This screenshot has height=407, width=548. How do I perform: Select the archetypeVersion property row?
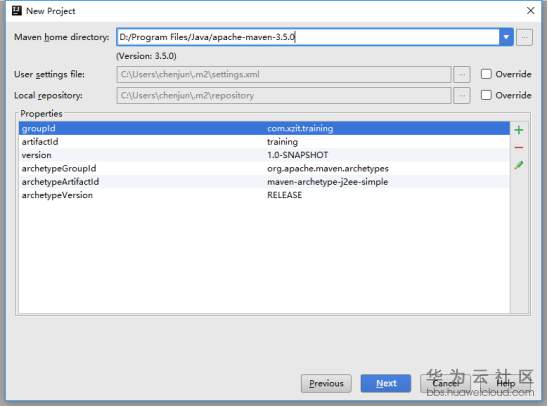(x=264, y=195)
